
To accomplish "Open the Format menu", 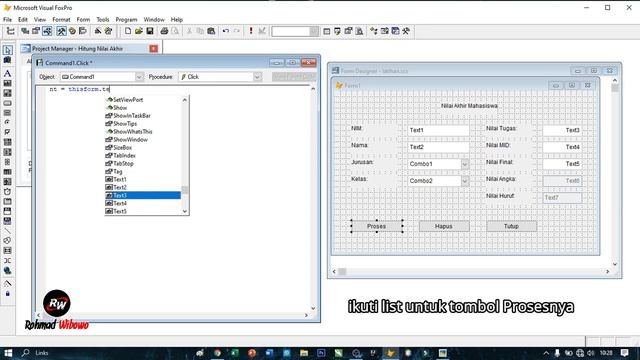I will [x=61, y=20].
